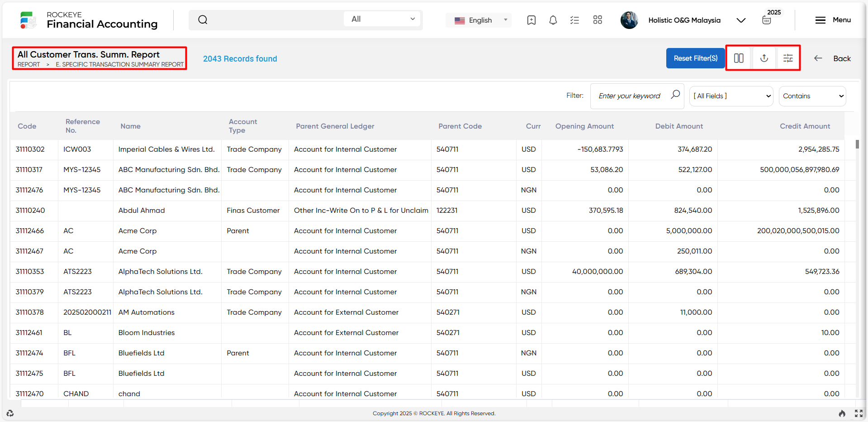Click the keyword filter search magnifier
The image size is (868, 422).
[x=675, y=95]
